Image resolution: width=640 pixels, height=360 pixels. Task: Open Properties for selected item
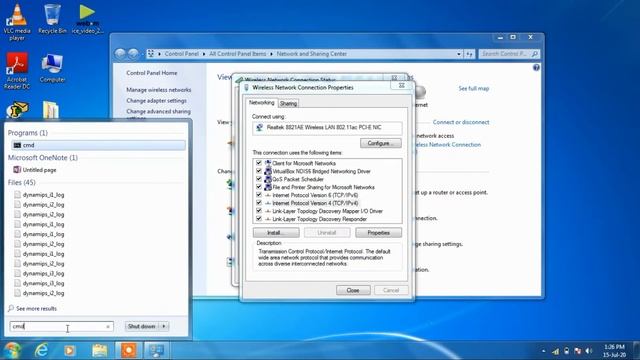tap(378, 233)
